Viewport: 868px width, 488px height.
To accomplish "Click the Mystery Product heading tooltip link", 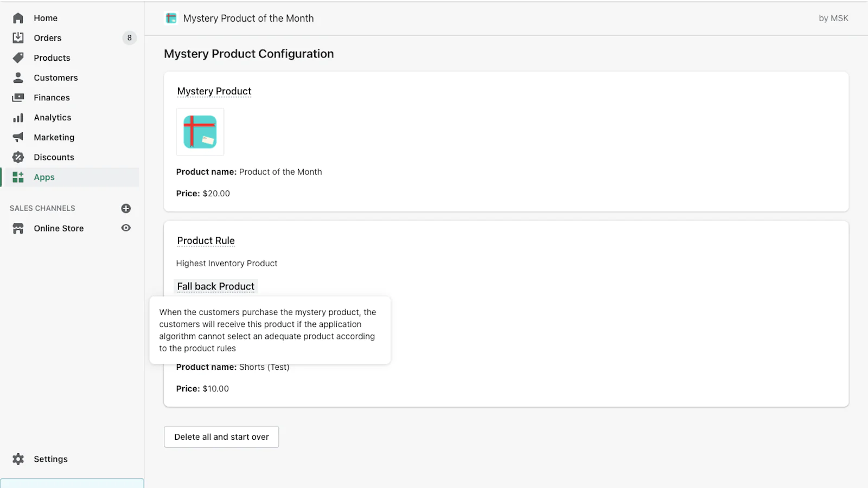I will 214,91.
